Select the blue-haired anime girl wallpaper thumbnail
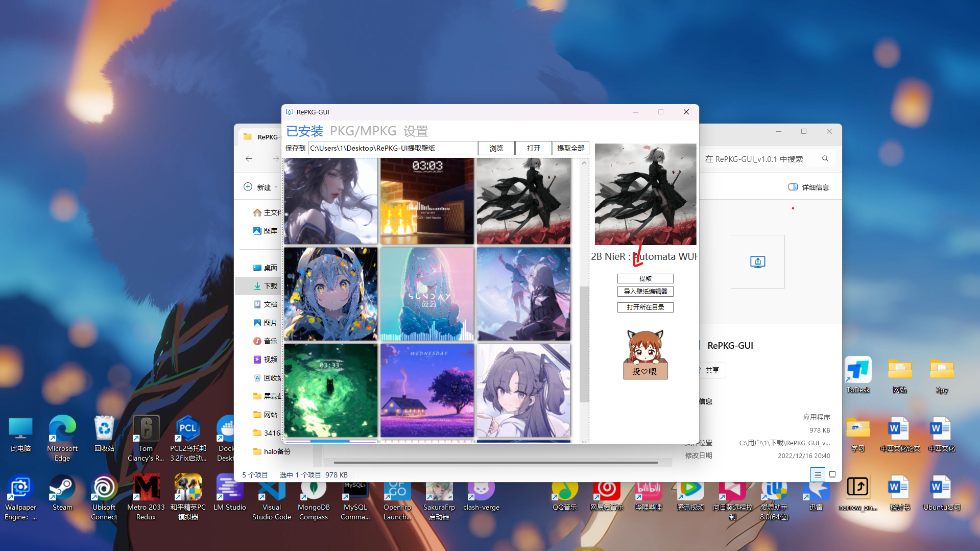 330,294
